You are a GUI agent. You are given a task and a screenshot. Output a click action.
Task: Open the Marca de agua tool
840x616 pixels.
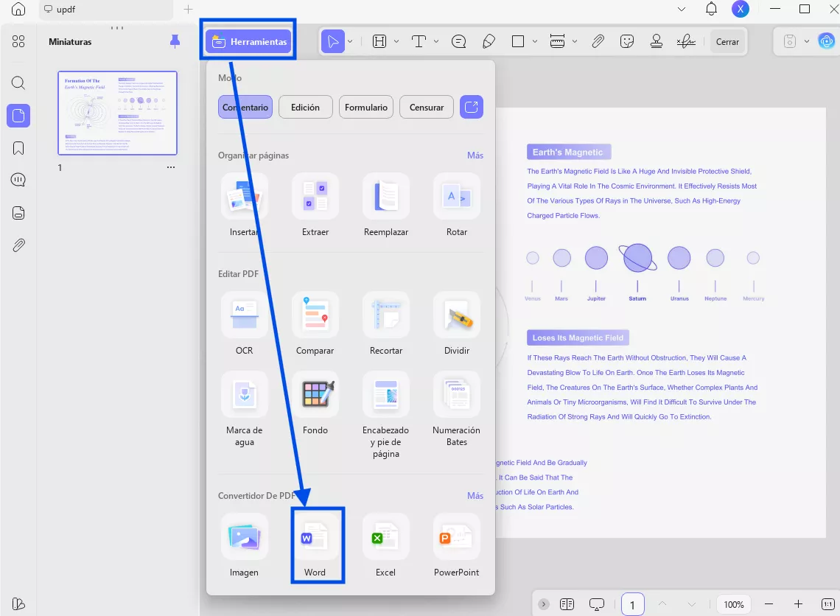click(245, 409)
